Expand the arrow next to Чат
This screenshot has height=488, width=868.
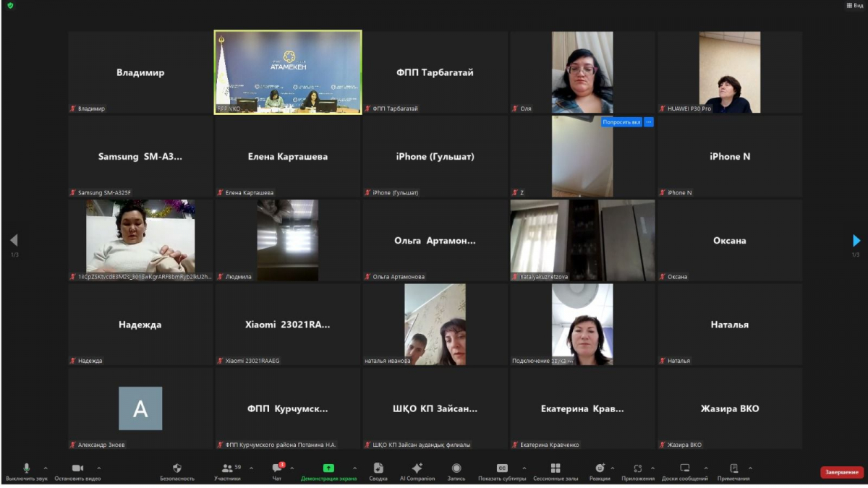(292, 468)
